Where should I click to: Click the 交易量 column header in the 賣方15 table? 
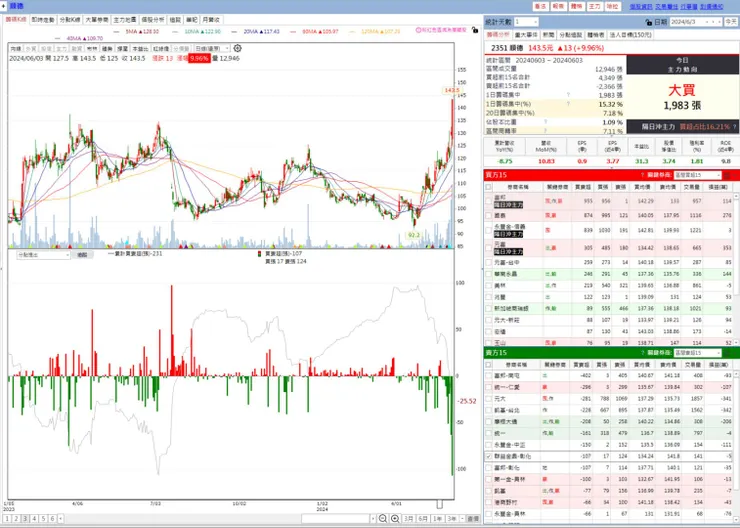pyautogui.click(x=692, y=365)
